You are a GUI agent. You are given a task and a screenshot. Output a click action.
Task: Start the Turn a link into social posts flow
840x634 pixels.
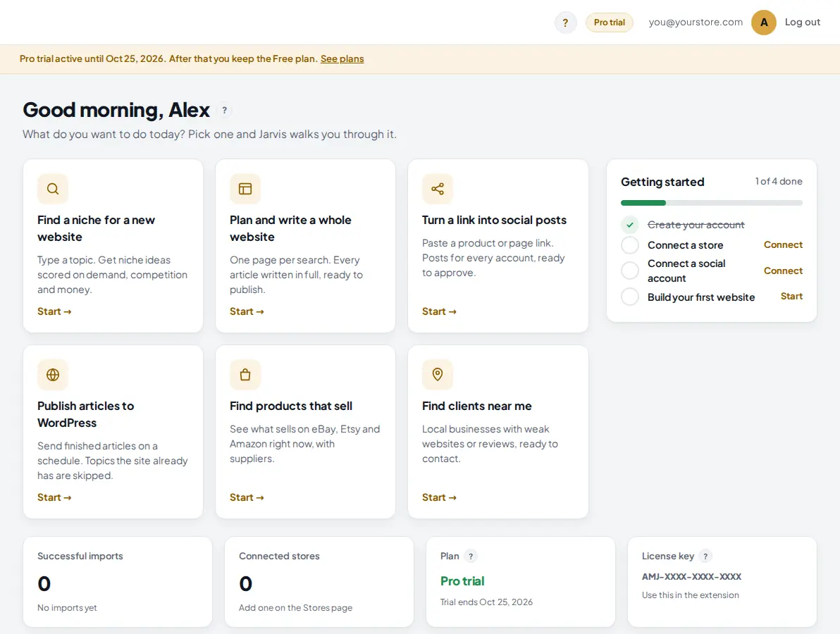[439, 311]
